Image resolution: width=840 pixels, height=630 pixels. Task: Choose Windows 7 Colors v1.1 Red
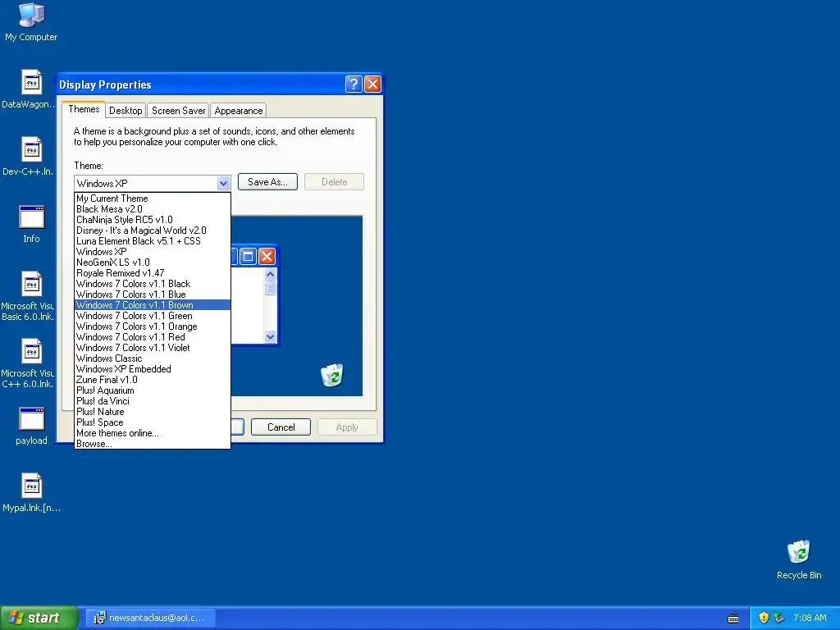pyautogui.click(x=152, y=337)
